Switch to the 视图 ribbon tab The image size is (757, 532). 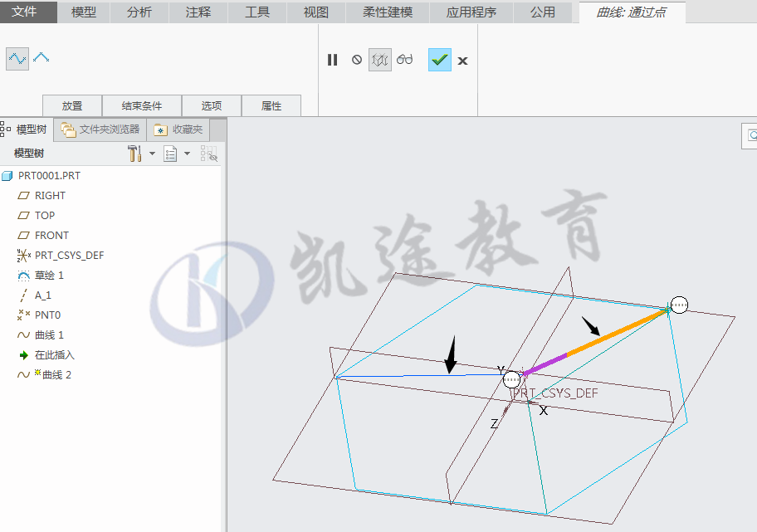316,12
